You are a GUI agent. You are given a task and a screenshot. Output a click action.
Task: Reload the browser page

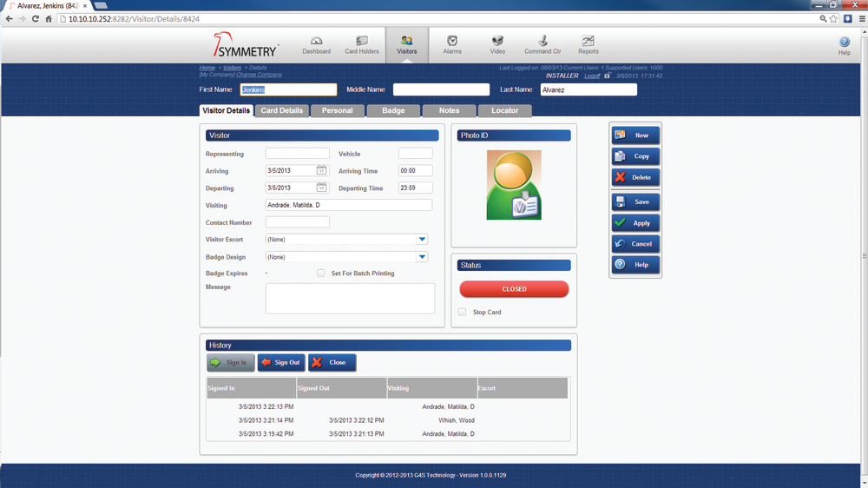[x=35, y=19]
